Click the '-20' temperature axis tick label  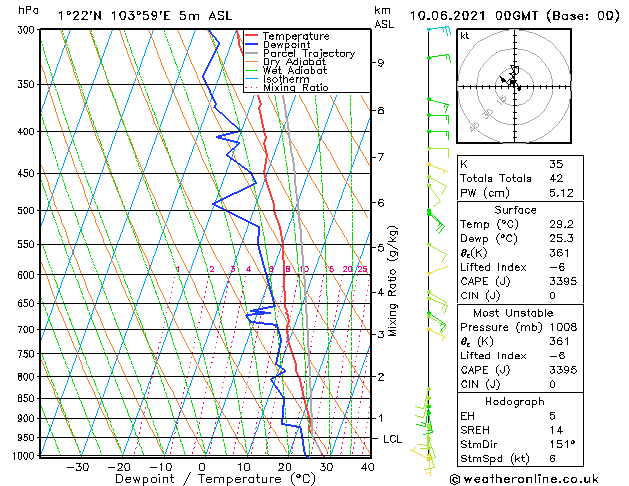pos(119,467)
